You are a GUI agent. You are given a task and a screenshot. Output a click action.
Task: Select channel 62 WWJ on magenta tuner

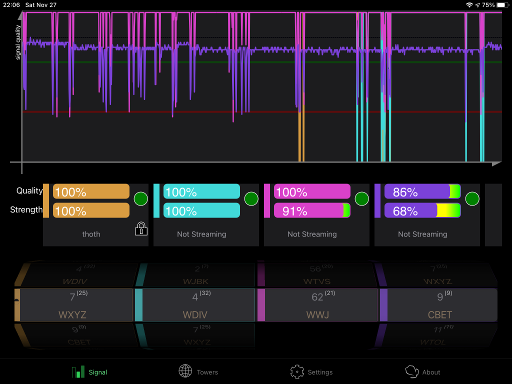[x=318, y=305]
